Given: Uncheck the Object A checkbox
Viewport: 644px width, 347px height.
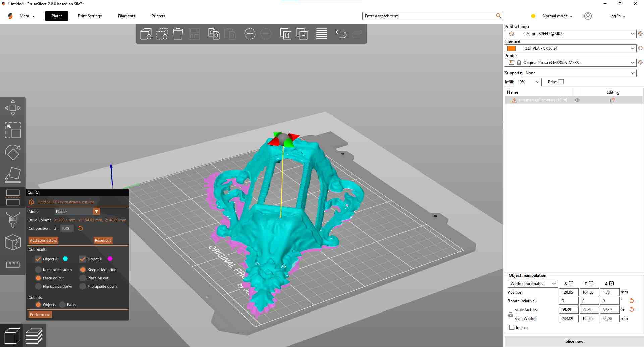Looking at the screenshot, I should click(x=38, y=259).
